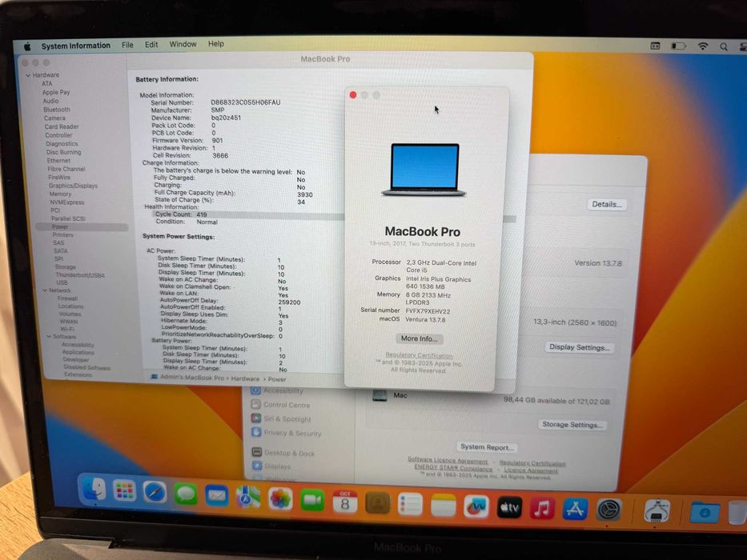Launch FaceTime from the Dock

[312, 501]
